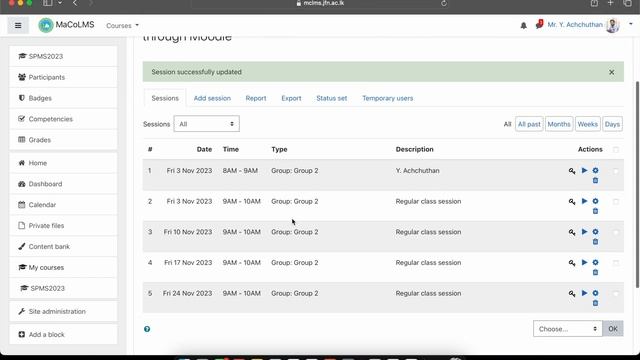Edit gear icon for Fri 10 Nov session

click(596, 231)
